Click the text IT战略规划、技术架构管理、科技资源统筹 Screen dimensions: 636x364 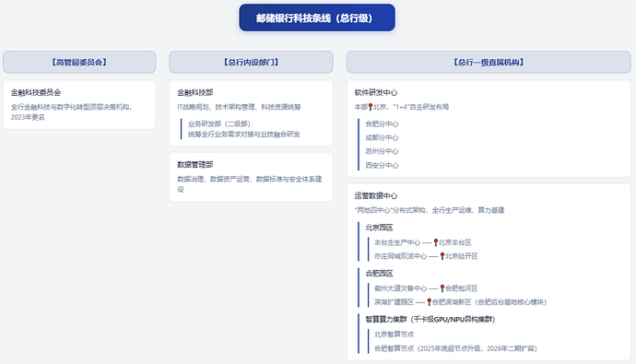[239, 107]
